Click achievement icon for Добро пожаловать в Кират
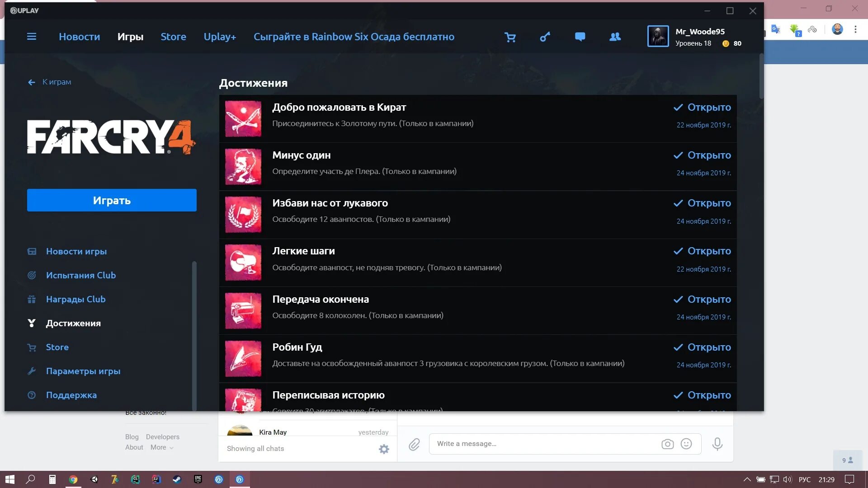 [x=243, y=119]
